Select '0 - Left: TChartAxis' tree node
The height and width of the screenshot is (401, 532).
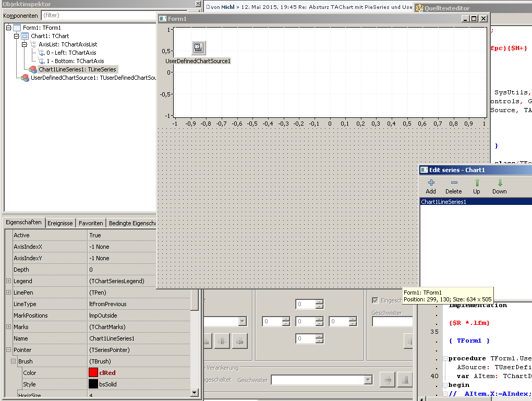point(71,53)
